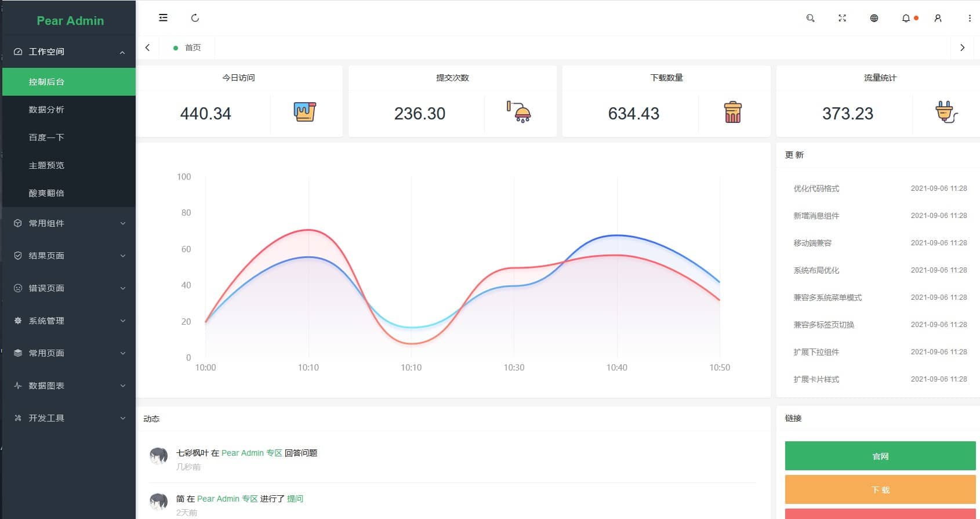This screenshot has width=980, height=519.
Task: Click the green 官网 button
Action: 880,456
